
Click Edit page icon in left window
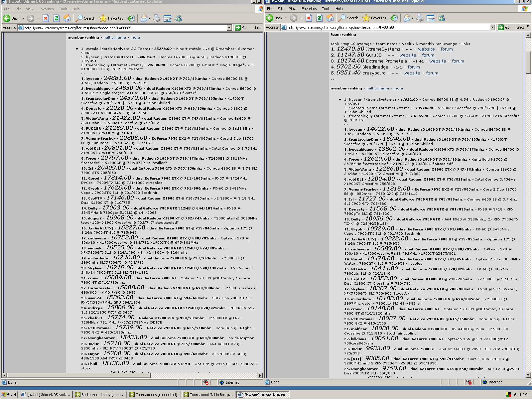[167, 18]
